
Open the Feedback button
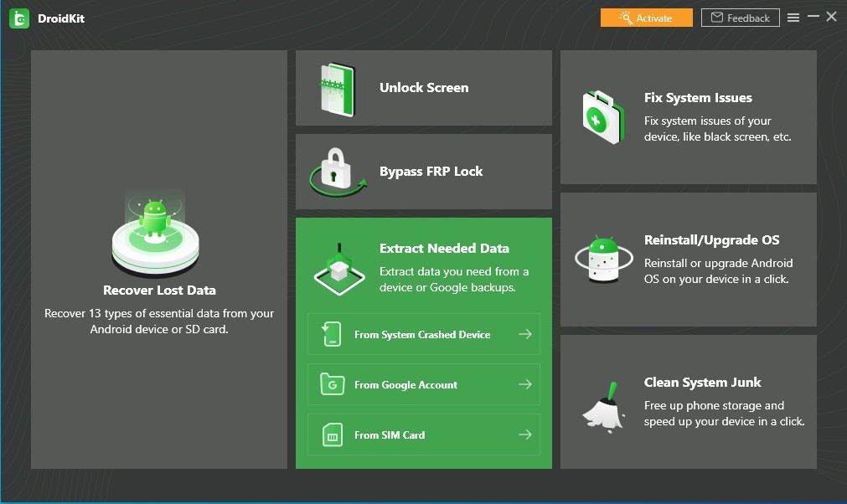pyautogui.click(x=740, y=18)
